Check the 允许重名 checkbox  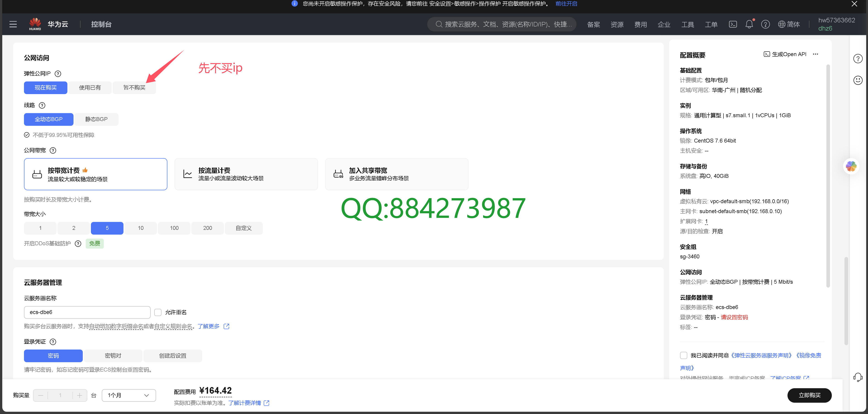[158, 312]
